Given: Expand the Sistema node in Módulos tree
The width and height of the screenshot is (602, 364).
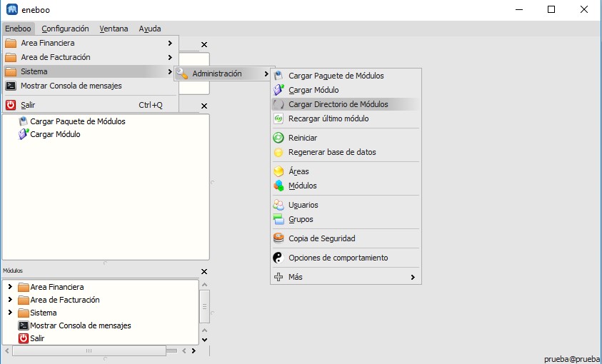Looking at the screenshot, I should coord(11,312).
